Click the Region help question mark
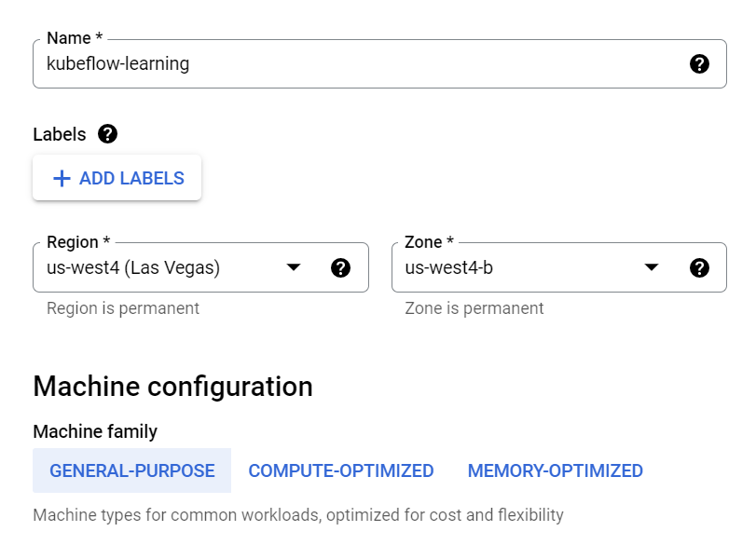This screenshot has height=545, width=756. [342, 267]
